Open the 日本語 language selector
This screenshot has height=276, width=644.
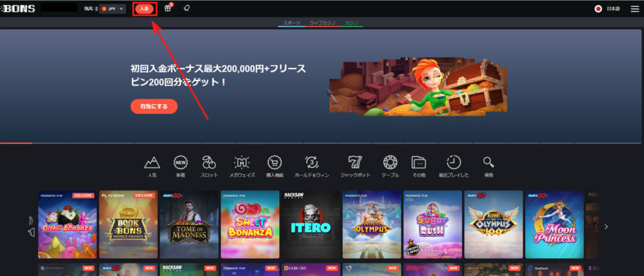(x=608, y=9)
